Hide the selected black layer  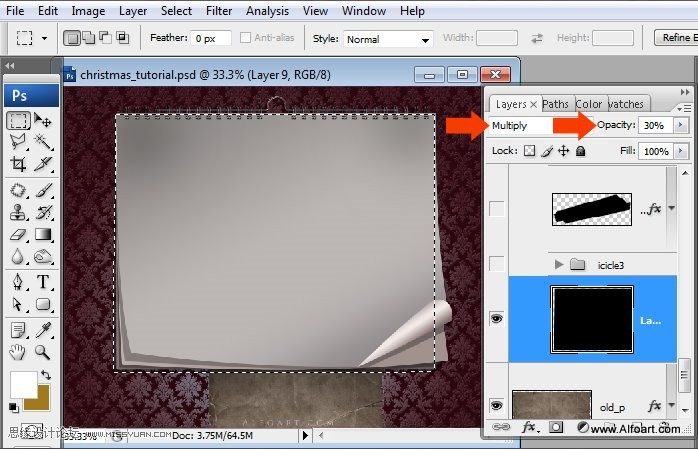[496, 318]
